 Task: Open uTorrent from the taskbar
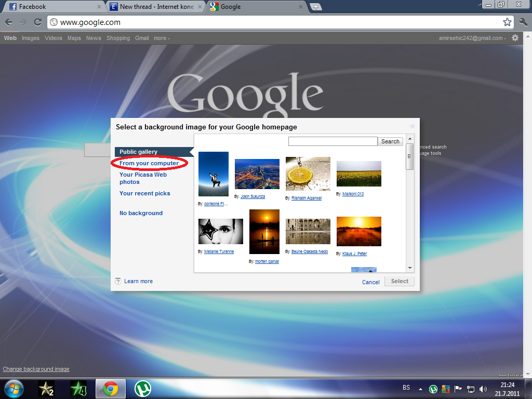(x=143, y=389)
